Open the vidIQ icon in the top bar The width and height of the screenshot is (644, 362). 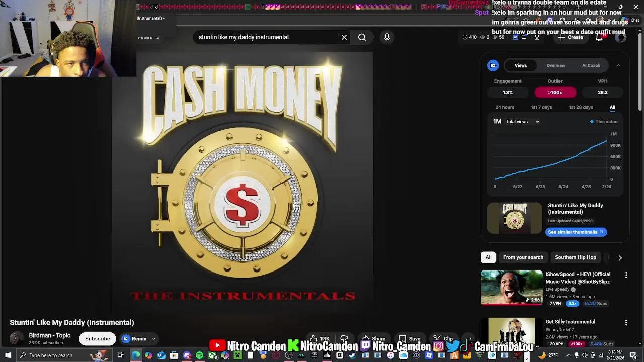pos(515,37)
